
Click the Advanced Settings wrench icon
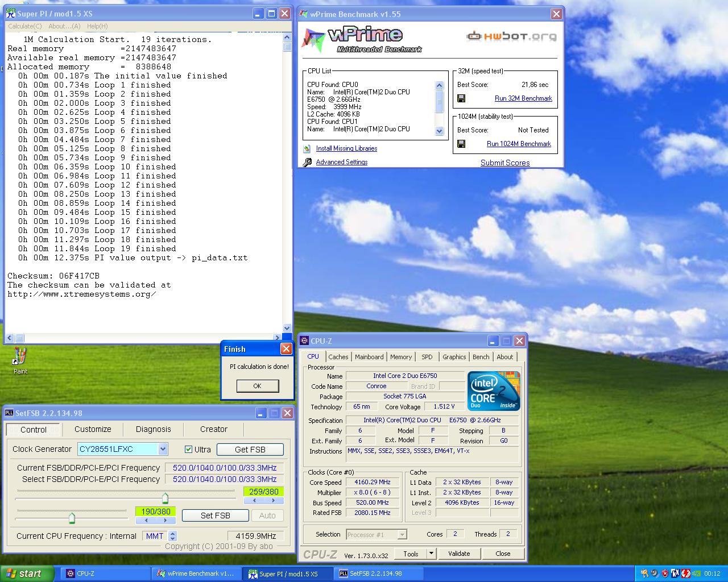[x=307, y=162]
